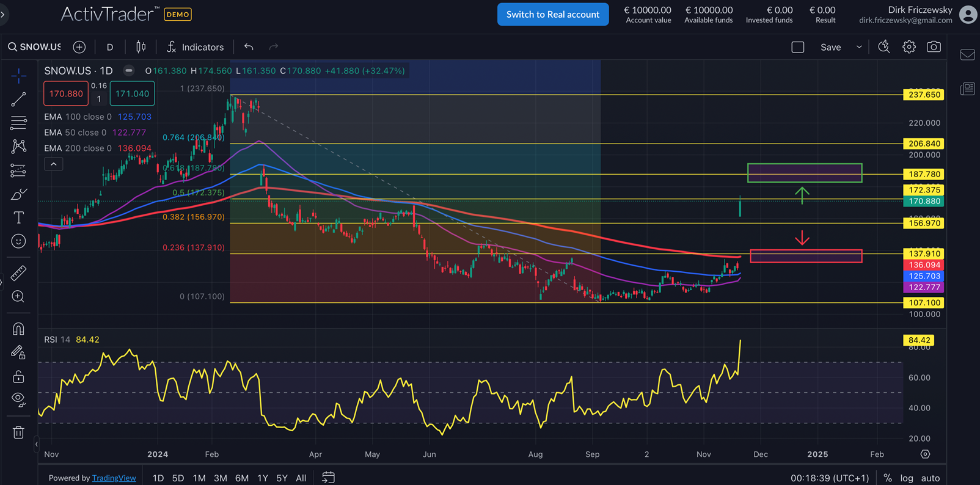This screenshot has height=485, width=980.
Task: Select the ruler measure tool
Action: 18,272
